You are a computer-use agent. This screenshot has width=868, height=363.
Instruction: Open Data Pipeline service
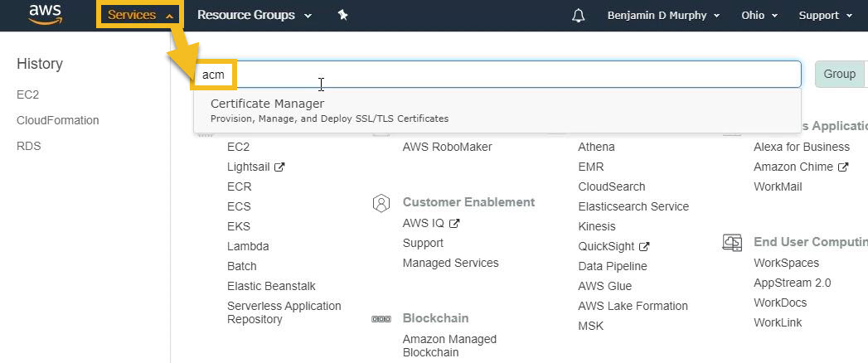(x=613, y=266)
